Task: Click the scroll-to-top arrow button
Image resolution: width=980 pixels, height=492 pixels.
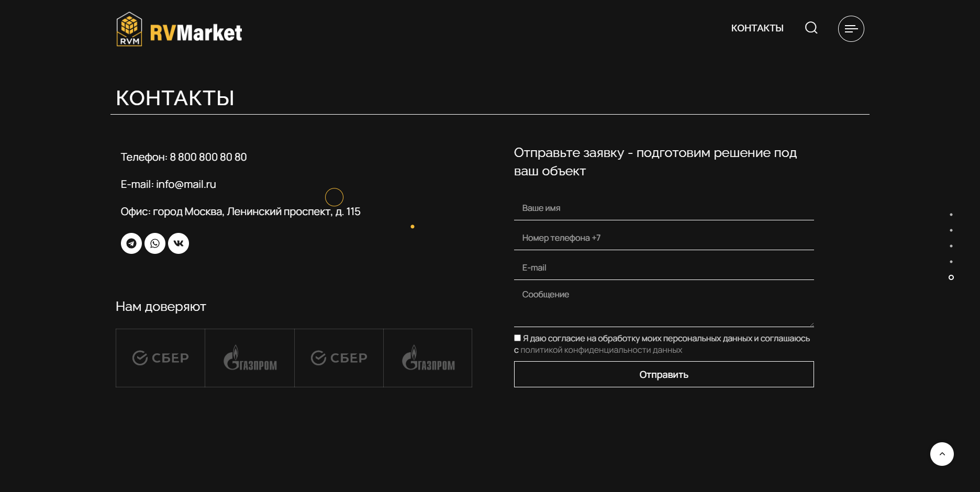Action: [x=941, y=454]
